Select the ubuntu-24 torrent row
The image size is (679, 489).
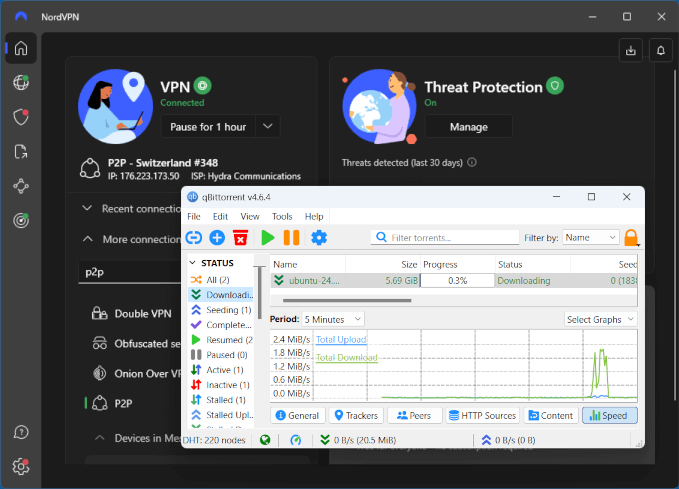[x=454, y=281]
